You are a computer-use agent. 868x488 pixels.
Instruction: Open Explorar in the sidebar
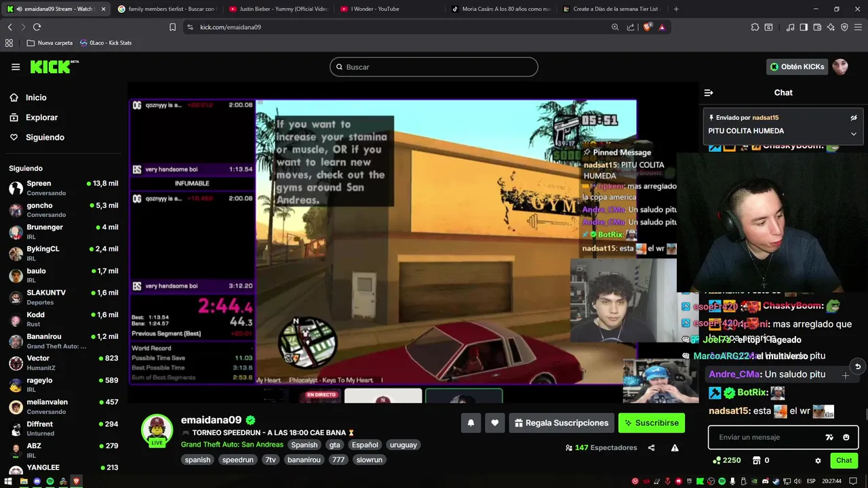(x=42, y=117)
